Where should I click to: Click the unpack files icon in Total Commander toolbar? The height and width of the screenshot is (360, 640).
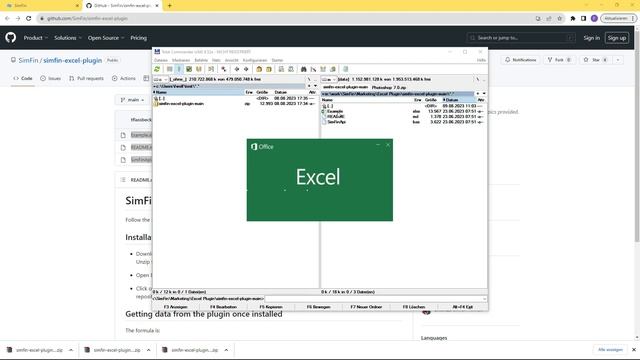(x=269, y=69)
